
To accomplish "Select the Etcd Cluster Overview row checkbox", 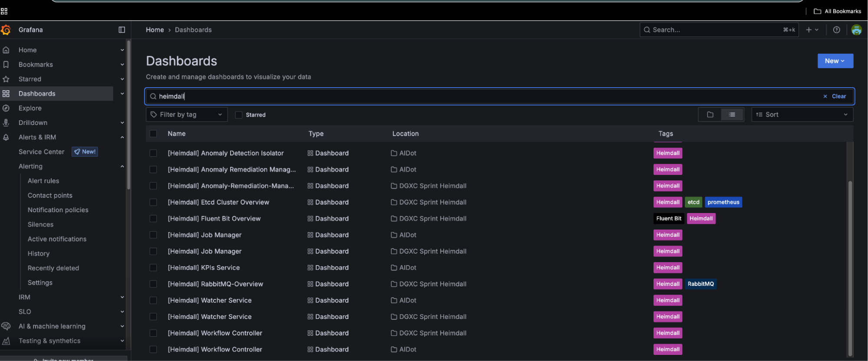I will (153, 202).
